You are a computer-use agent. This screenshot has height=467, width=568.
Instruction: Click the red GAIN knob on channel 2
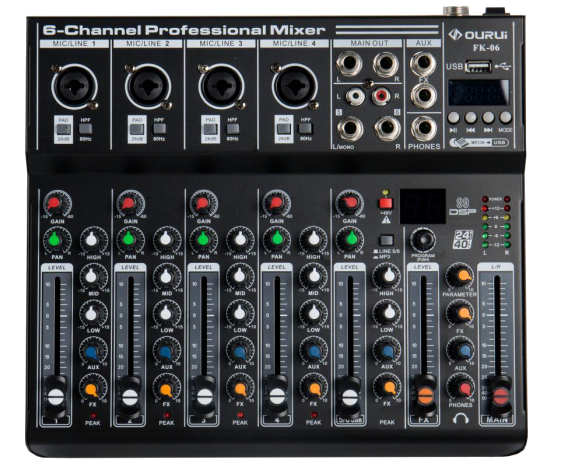coord(130,204)
